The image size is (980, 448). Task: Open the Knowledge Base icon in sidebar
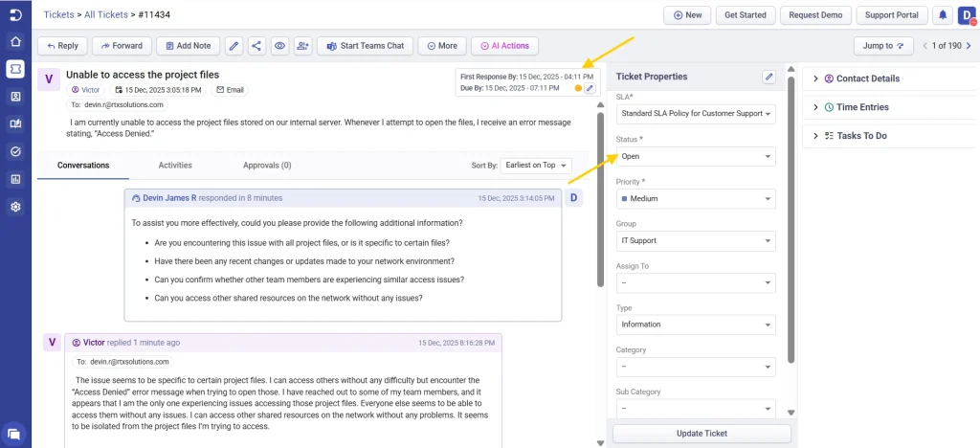[x=15, y=123]
